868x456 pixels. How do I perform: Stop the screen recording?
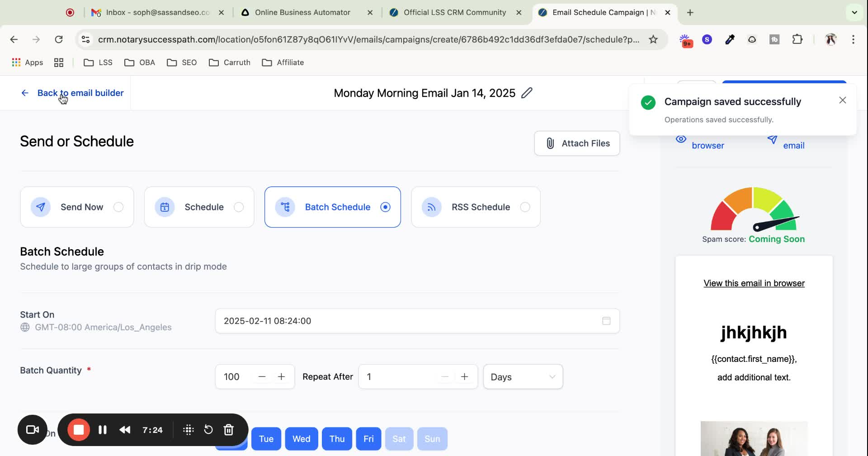point(79,430)
